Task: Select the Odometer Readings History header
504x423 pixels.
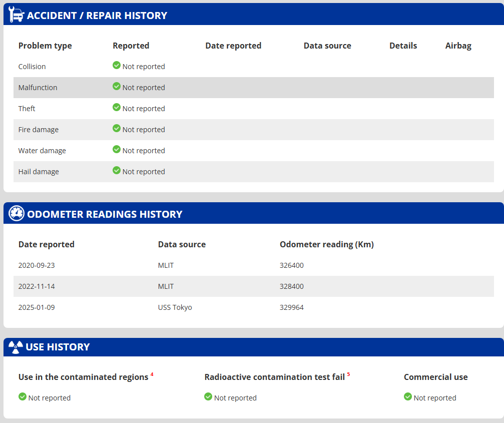Action: [x=105, y=214]
